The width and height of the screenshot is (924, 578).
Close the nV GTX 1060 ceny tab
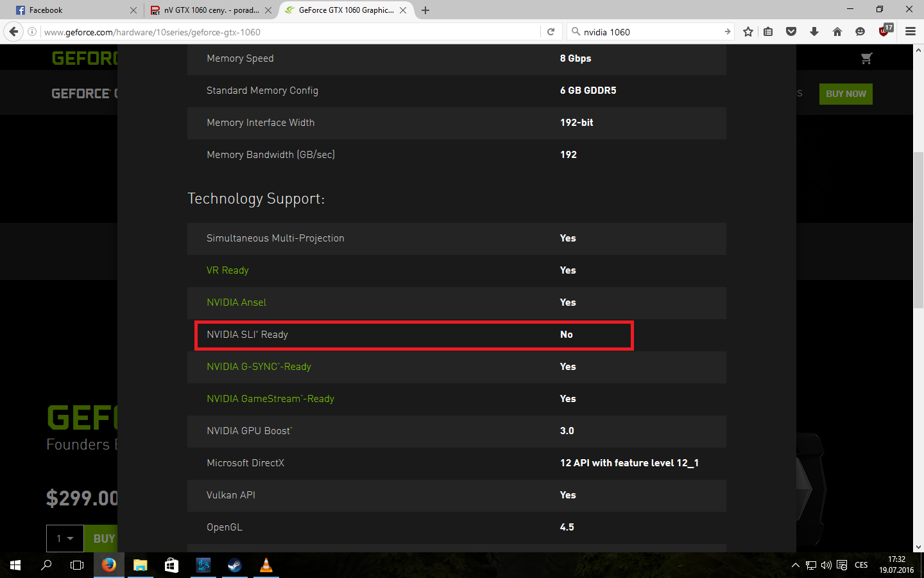268,10
